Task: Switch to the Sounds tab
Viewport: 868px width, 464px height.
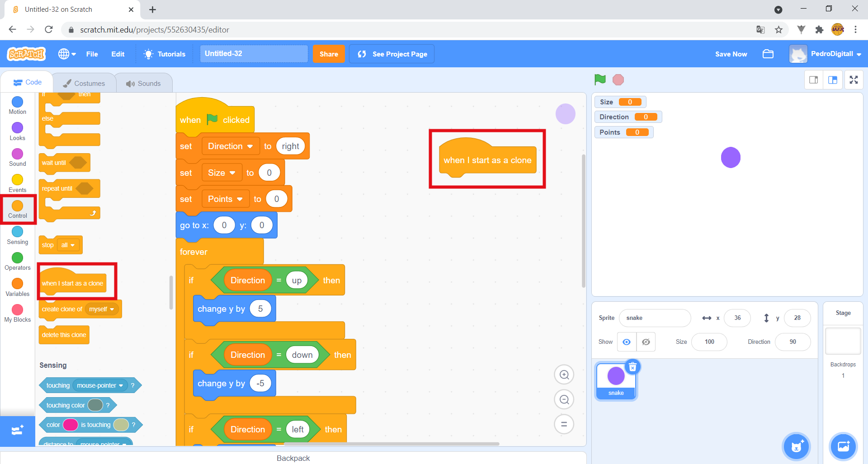Action: (x=143, y=83)
